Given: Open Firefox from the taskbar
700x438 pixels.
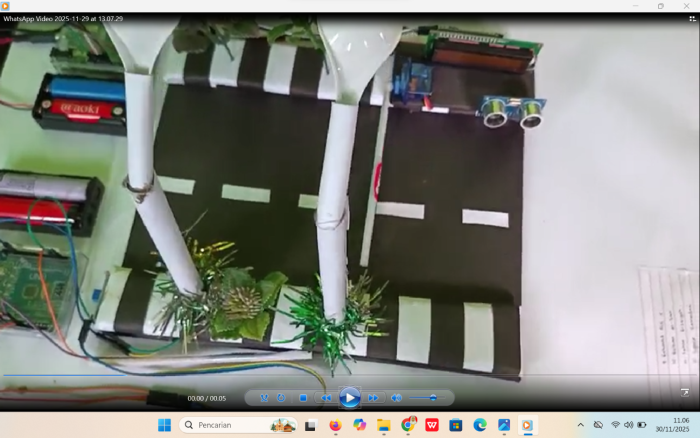Looking at the screenshot, I should [335, 425].
